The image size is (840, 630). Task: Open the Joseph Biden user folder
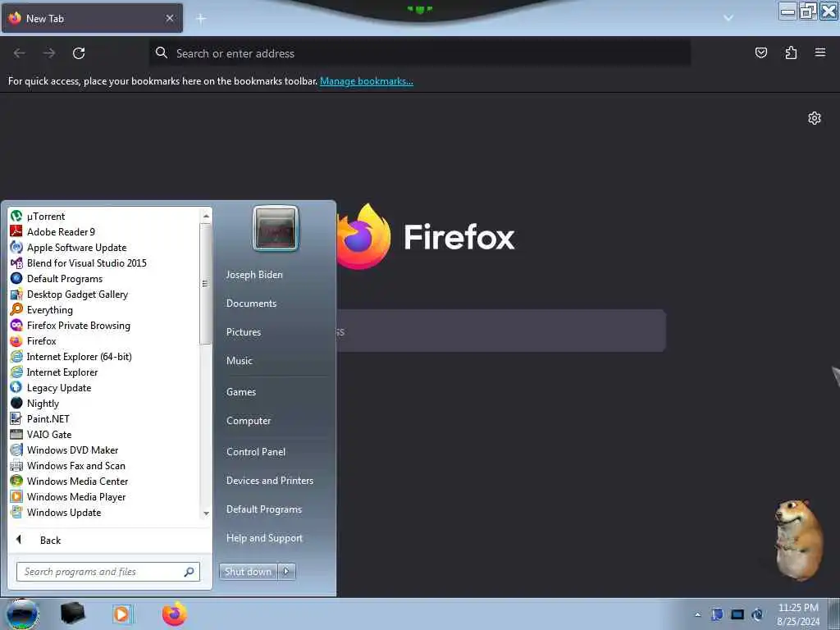(x=254, y=274)
